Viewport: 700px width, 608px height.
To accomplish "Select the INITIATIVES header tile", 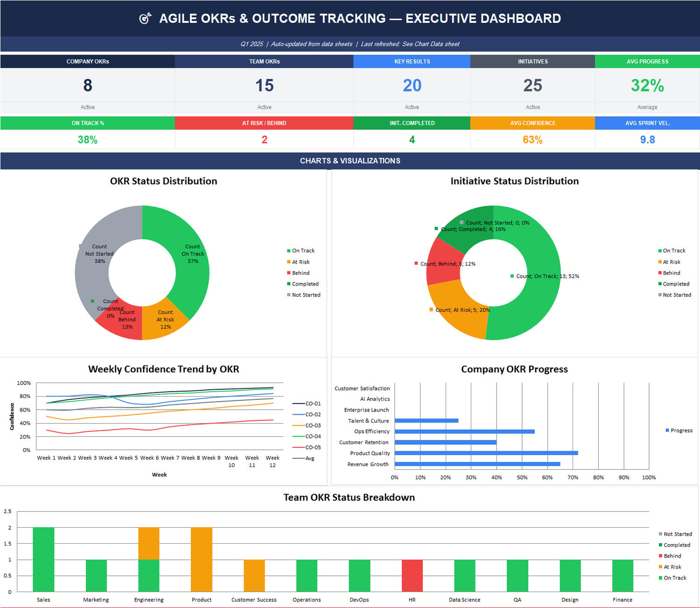I will tap(532, 62).
